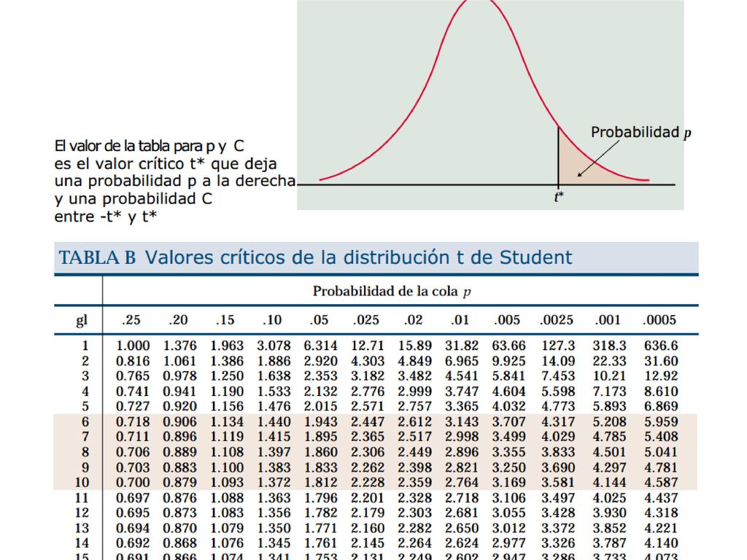Click the value '1.386' in row 2
The width and height of the screenshot is (747, 560).
(x=227, y=361)
